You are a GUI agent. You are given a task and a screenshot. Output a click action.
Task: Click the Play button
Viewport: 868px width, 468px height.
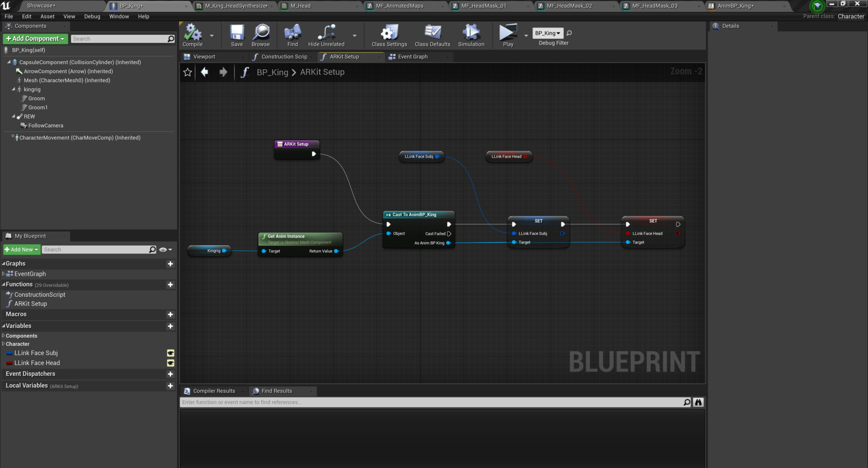(x=508, y=35)
